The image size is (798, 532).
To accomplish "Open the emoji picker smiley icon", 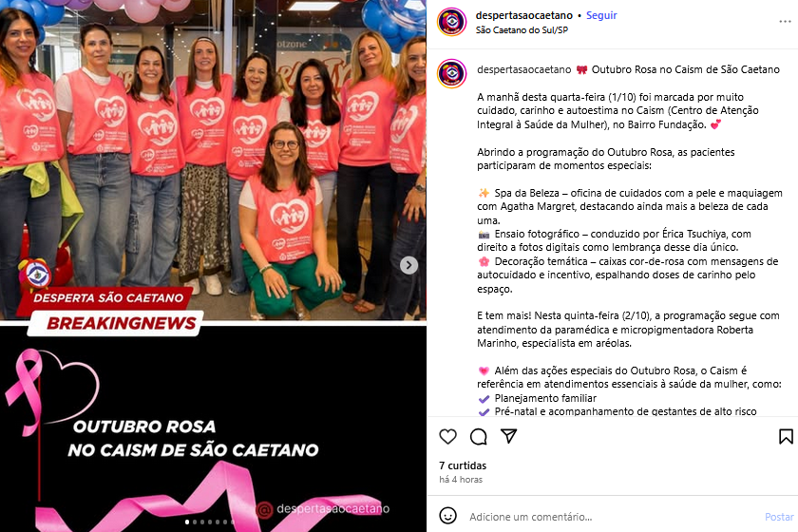I will [x=447, y=516].
